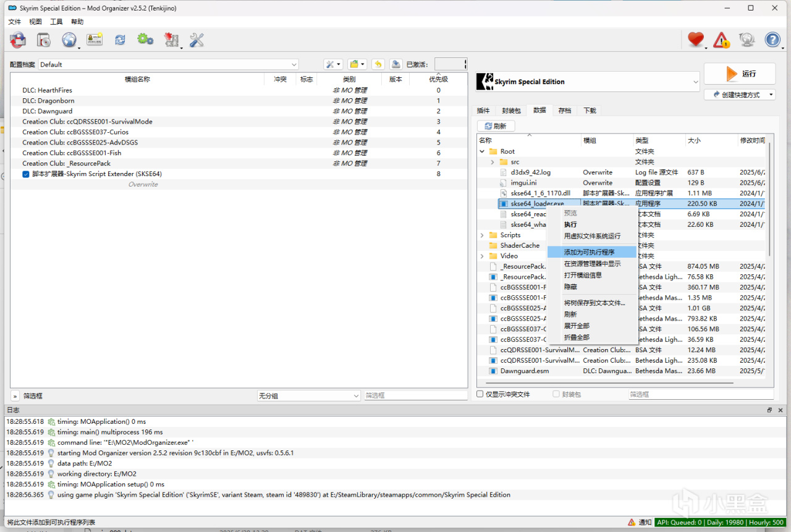
Task: Click the ShaderCache folder icon
Action: [493, 245]
